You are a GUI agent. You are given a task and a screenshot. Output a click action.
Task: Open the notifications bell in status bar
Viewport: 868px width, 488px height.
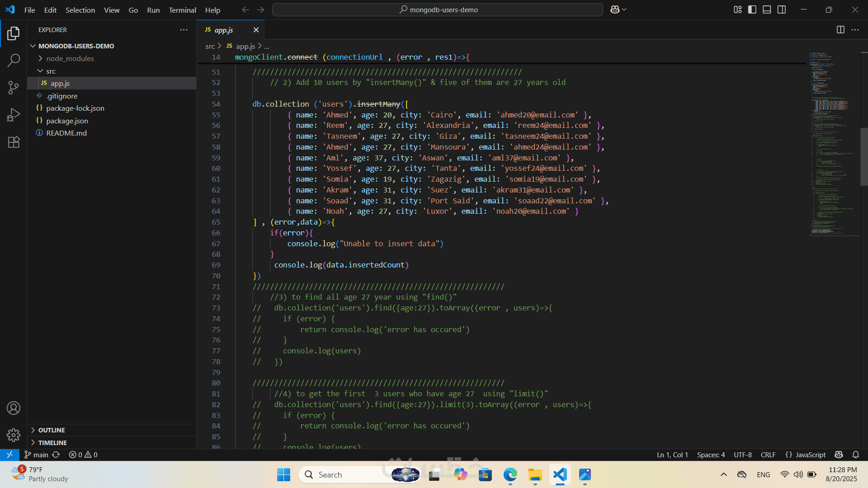click(x=855, y=455)
